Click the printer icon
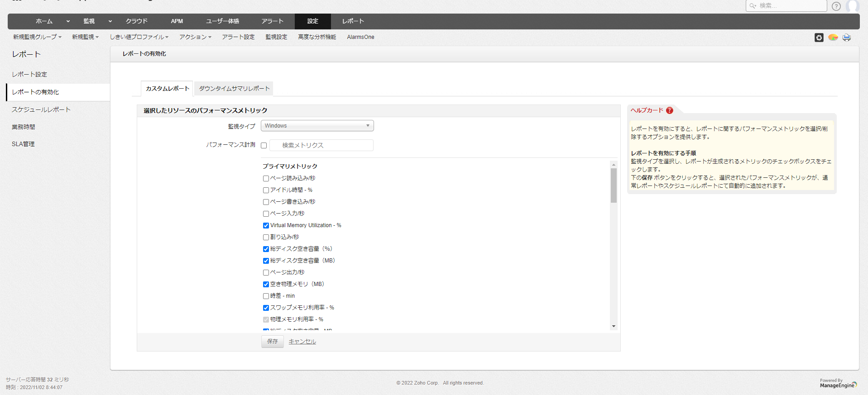Screen dimensions: 868x395 tap(846, 38)
